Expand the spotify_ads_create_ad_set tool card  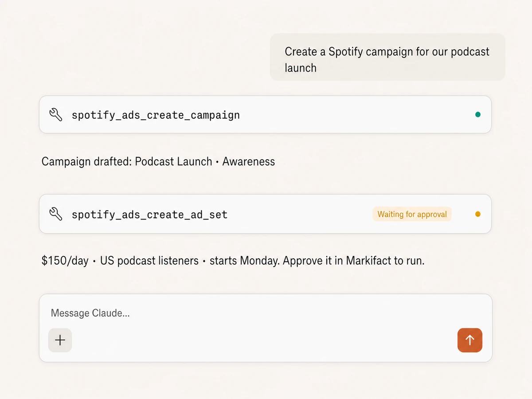[x=265, y=214]
